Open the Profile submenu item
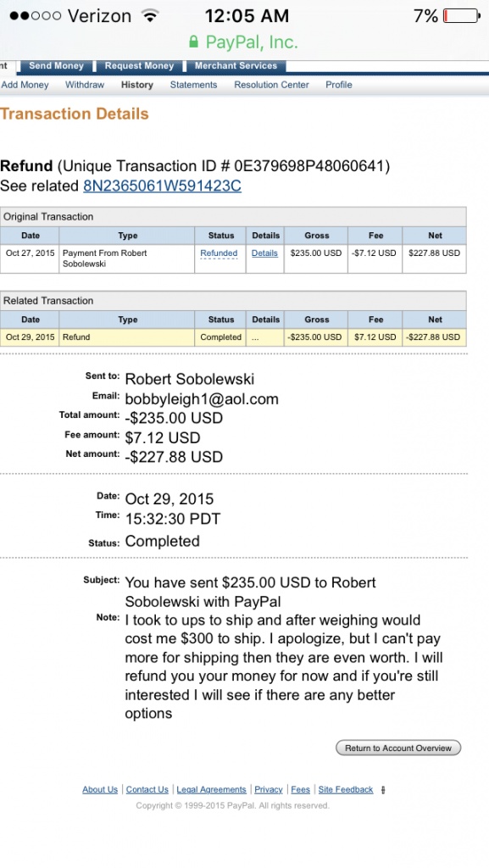Image resolution: width=489 pixels, height=868 pixels. click(x=338, y=85)
